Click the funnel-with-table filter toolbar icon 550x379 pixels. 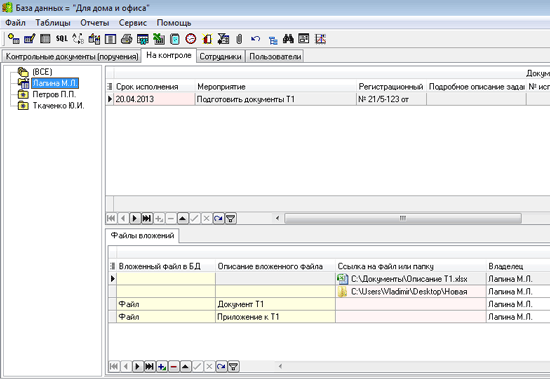click(223, 39)
